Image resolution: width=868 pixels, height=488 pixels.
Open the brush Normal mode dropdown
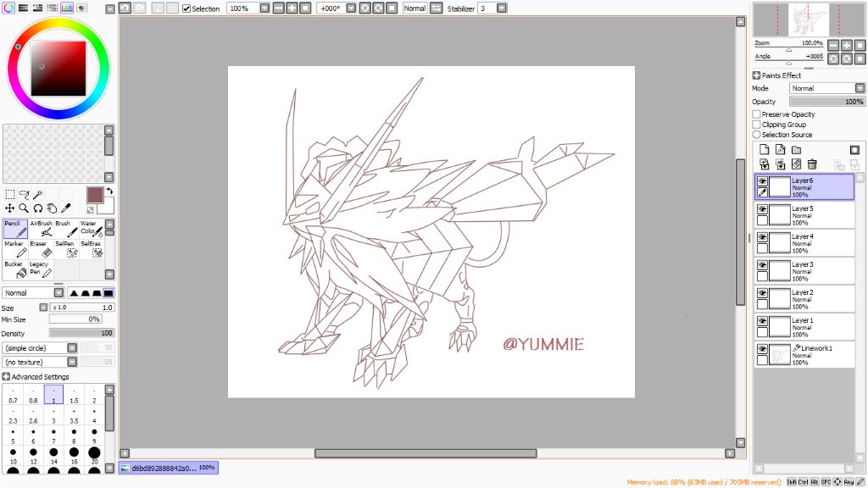click(x=58, y=292)
